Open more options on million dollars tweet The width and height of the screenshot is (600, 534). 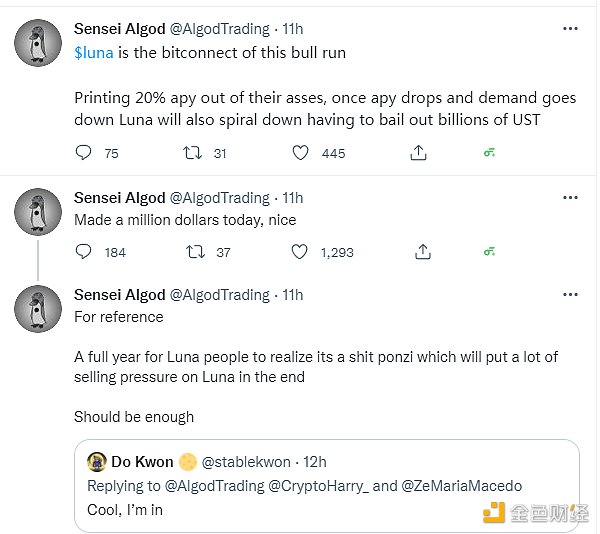(570, 197)
